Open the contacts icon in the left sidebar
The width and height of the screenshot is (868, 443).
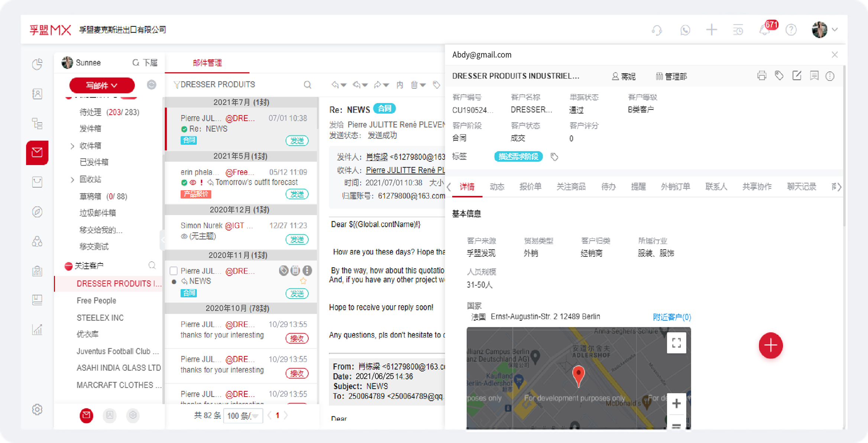[x=37, y=94]
